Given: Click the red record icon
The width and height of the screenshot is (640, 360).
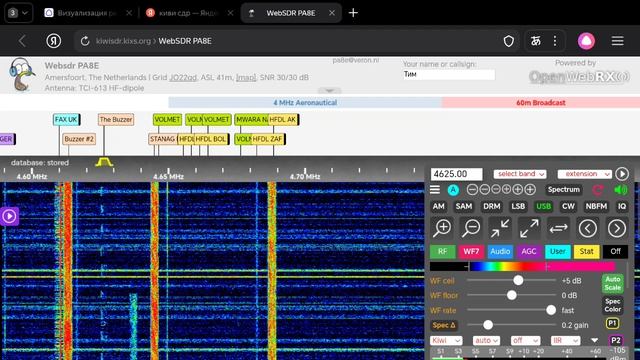Looking at the screenshot, I should pyautogui.click(x=598, y=189).
